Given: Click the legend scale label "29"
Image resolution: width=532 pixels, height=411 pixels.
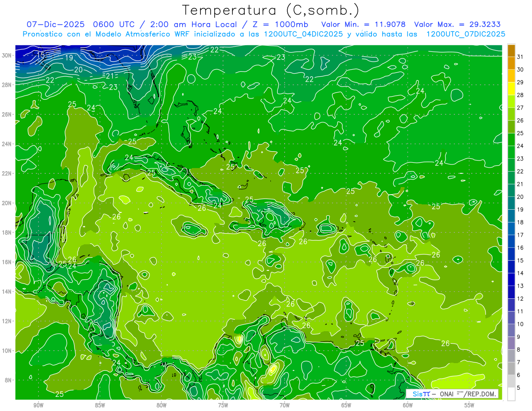Looking at the screenshot, I should (520, 82).
